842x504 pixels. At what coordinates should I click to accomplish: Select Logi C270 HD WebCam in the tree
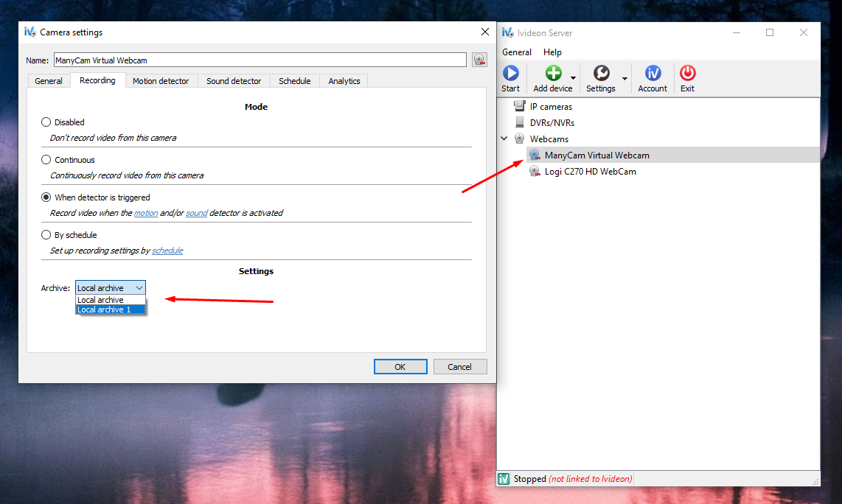click(x=590, y=171)
